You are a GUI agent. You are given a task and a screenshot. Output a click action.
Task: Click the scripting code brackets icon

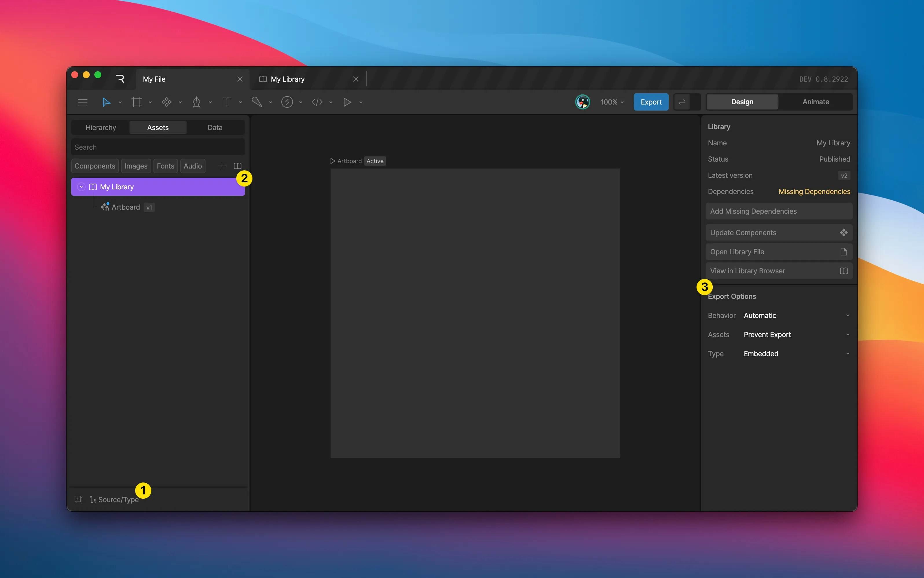pyautogui.click(x=317, y=102)
